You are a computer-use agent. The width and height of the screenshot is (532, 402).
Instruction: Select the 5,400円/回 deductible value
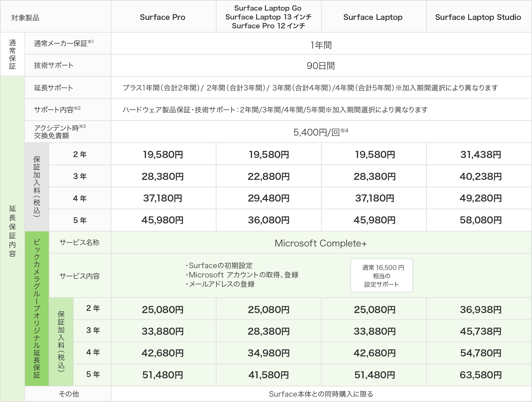pyautogui.click(x=321, y=132)
